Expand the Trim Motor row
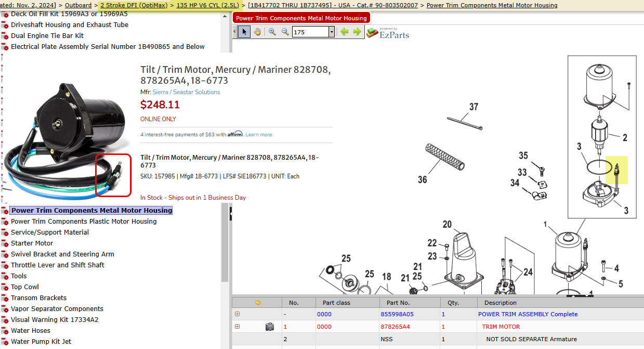The image size is (644, 349). tap(238, 326)
